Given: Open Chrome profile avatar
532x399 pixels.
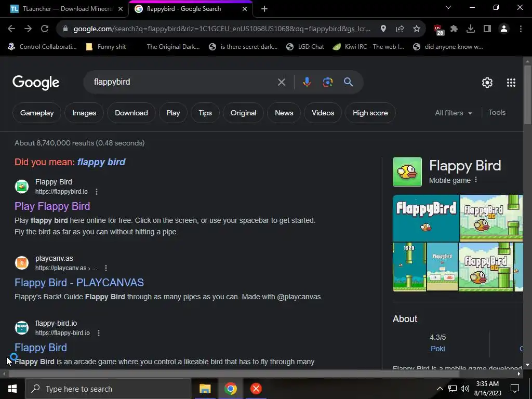Looking at the screenshot, I should (x=504, y=29).
